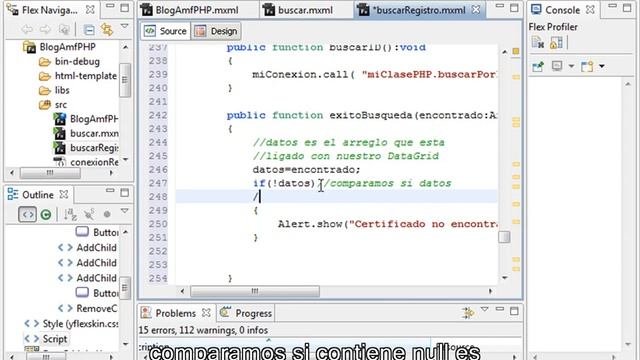
Task: Click the "15 errors, 112 warnings" summary text
Action: point(203,330)
